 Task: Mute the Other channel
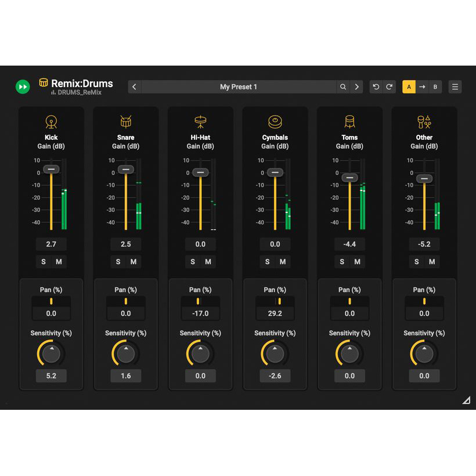click(x=432, y=262)
